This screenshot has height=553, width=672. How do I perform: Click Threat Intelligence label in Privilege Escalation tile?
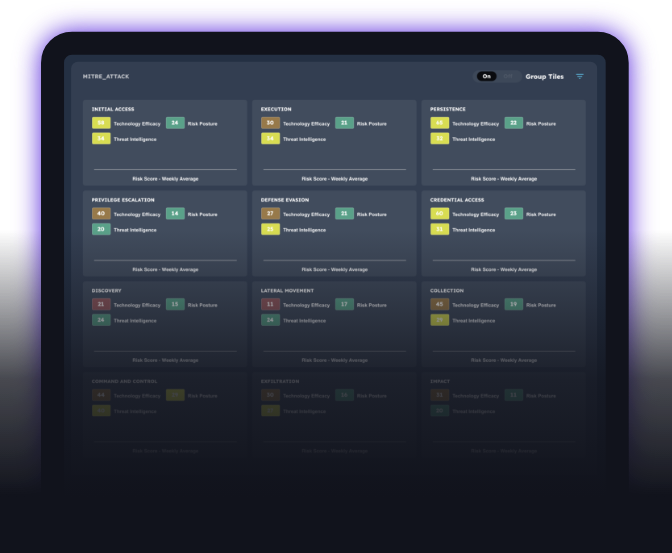click(135, 230)
